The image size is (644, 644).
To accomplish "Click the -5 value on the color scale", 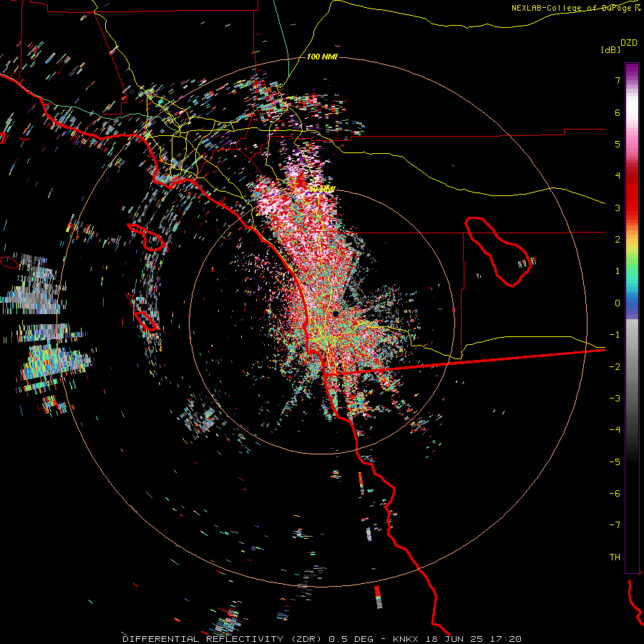I will pos(615,462).
